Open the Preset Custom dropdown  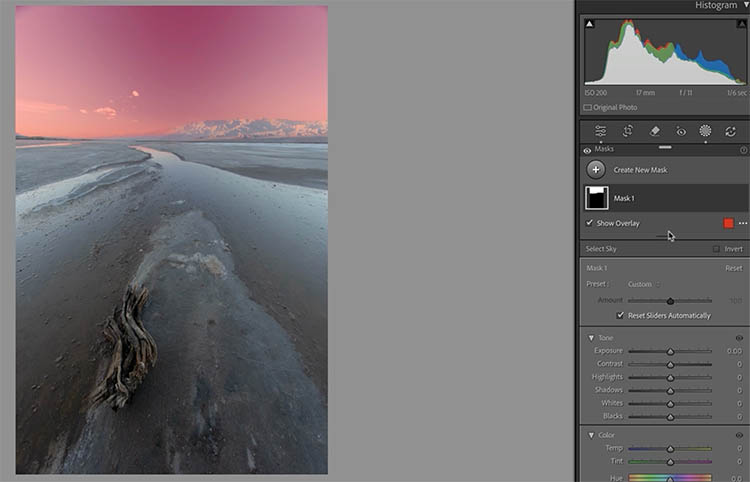[644, 284]
